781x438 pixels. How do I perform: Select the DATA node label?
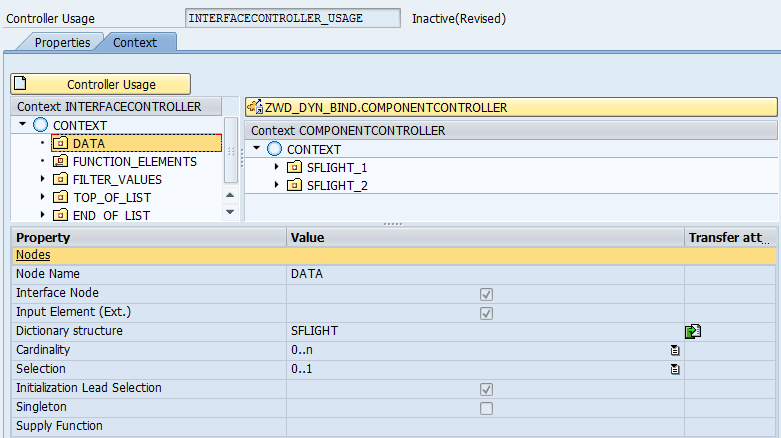click(x=89, y=144)
